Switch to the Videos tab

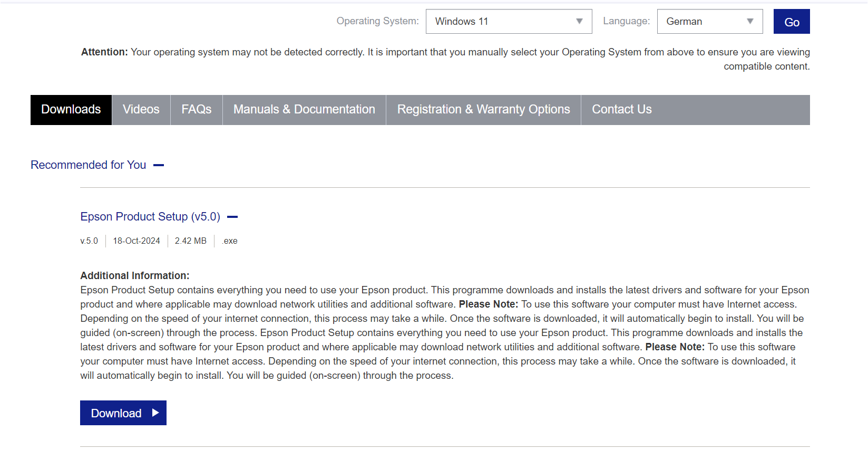(141, 110)
